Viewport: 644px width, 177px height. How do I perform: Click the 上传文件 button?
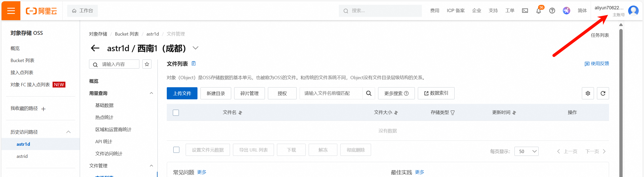[x=182, y=93]
